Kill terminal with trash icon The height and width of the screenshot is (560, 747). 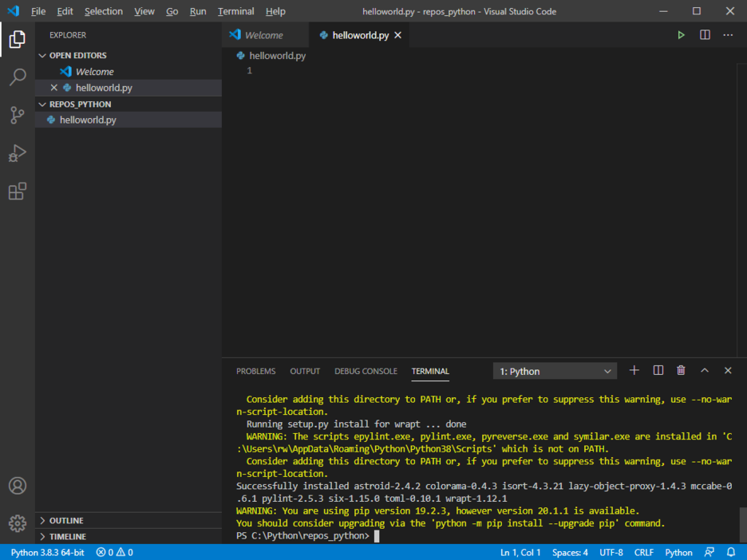[x=681, y=370]
